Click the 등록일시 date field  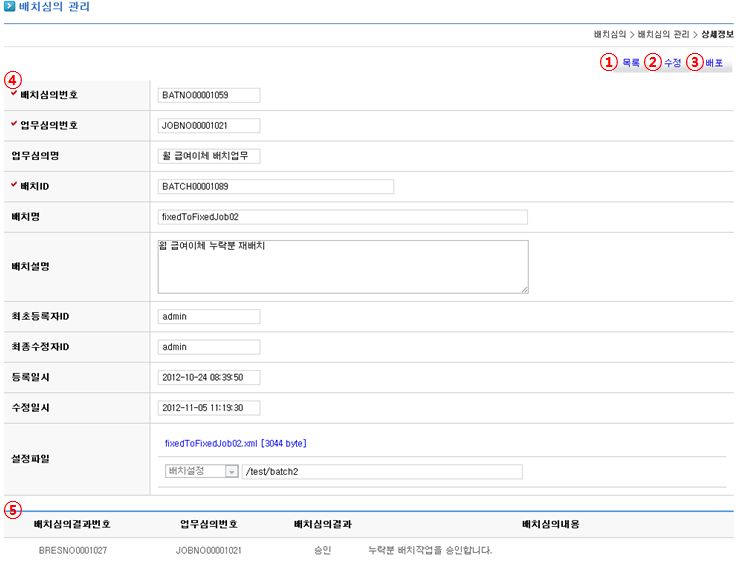(x=209, y=377)
